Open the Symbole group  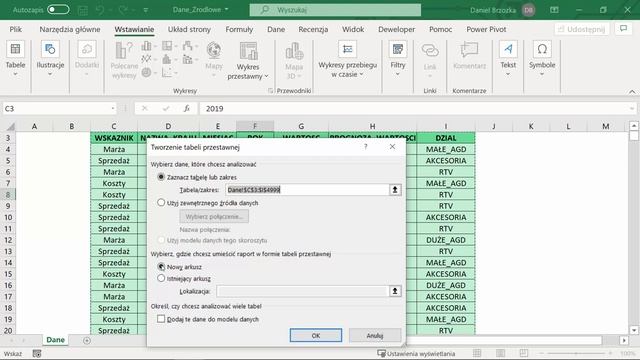[542, 60]
